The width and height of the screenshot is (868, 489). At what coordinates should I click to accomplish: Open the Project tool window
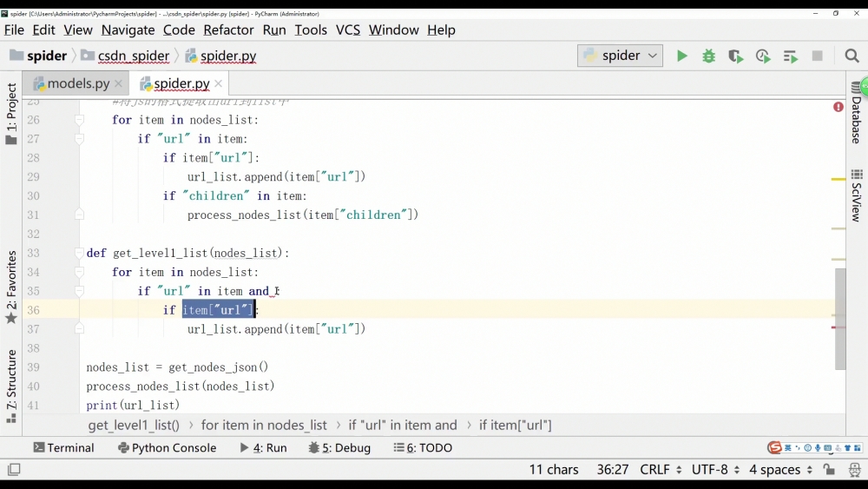click(x=11, y=114)
